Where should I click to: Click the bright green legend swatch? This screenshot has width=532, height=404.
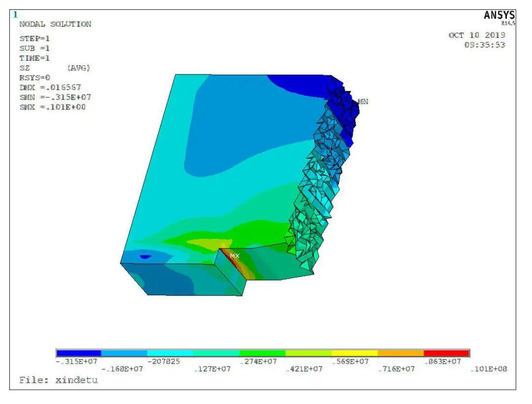(x=262, y=353)
